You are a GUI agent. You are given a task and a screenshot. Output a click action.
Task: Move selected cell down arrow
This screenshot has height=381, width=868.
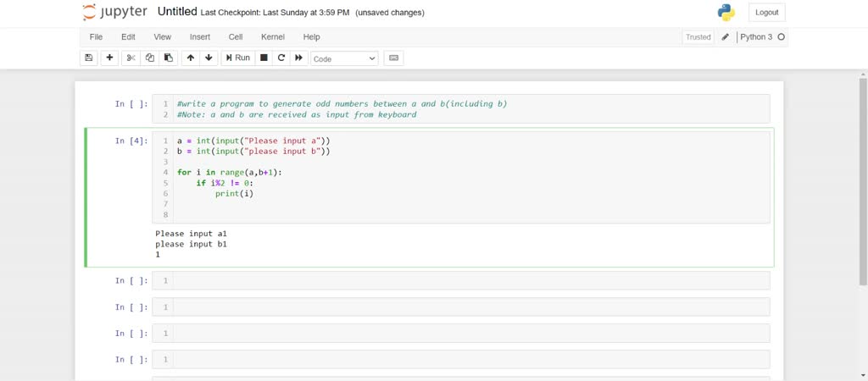(x=209, y=58)
